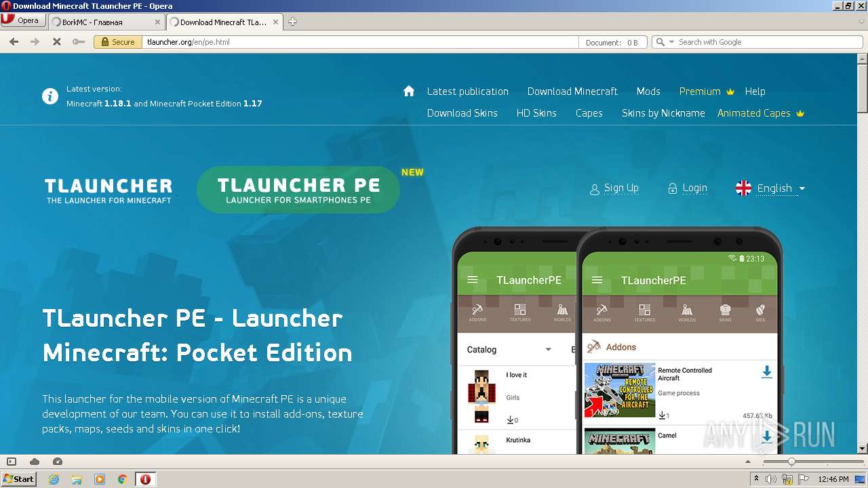Select the TLauncher PE button
Viewport: 868px width, 488px height.
(x=298, y=190)
